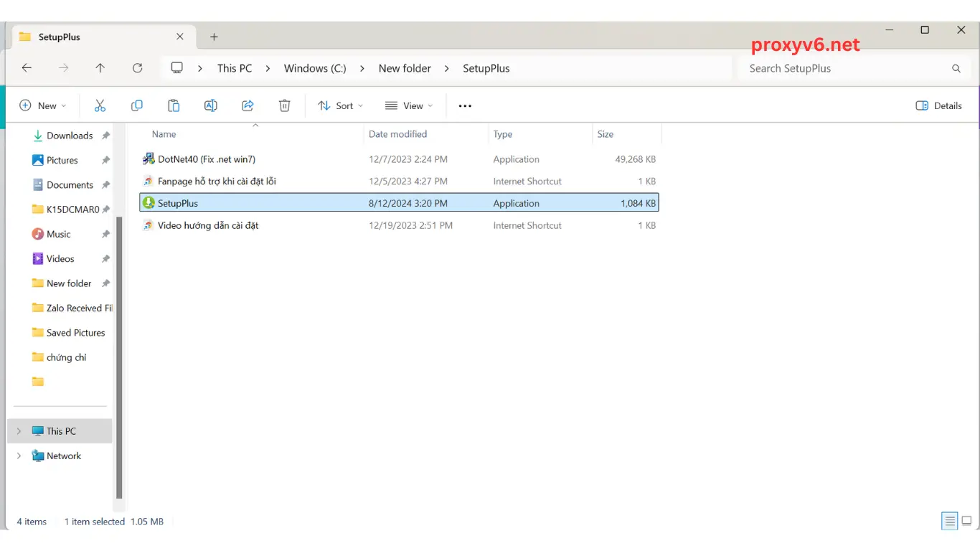Switch to large thumbnails view icon
This screenshot has width=980, height=551.
(x=967, y=522)
